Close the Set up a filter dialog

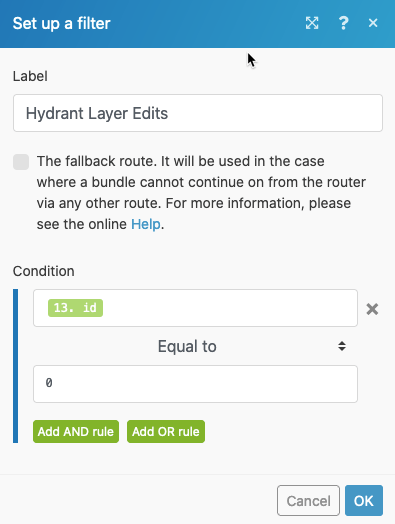373,23
